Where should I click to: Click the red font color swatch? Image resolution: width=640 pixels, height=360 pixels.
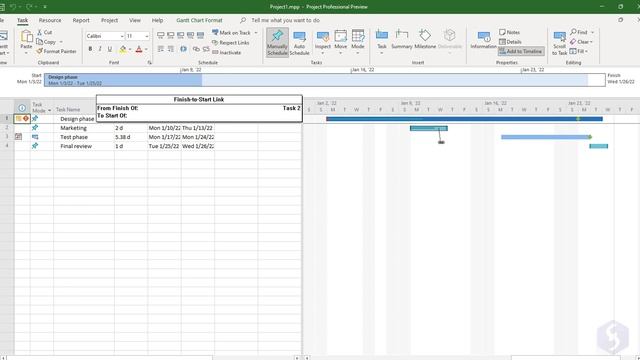click(x=139, y=49)
